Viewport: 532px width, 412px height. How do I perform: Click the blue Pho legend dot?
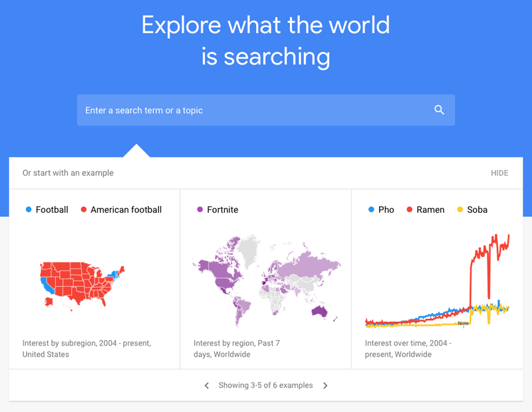click(371, 210)
